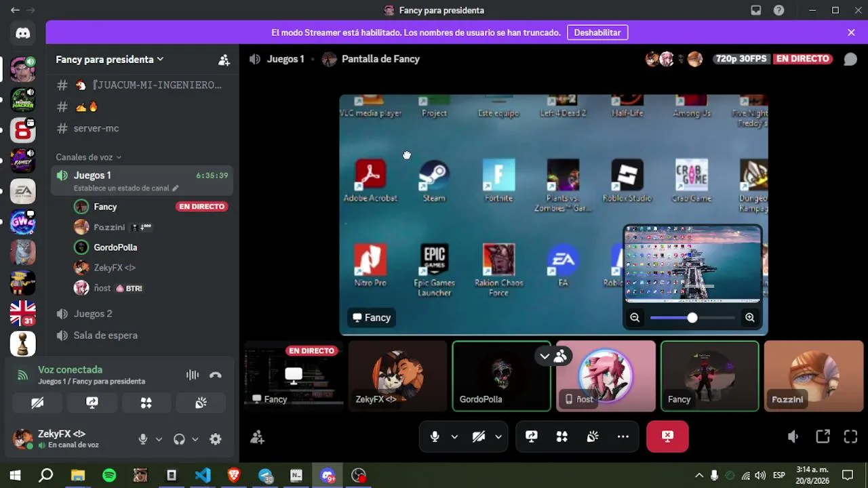This screenshot has height=488, width=868.
Task: Open the microphone device dropdown in call controls
Action: [454, 437]
